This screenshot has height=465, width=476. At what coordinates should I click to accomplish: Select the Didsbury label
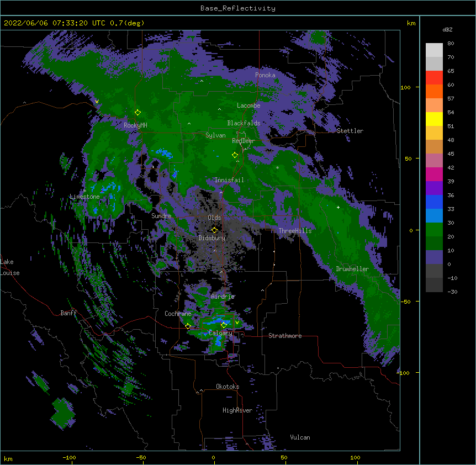211,238
